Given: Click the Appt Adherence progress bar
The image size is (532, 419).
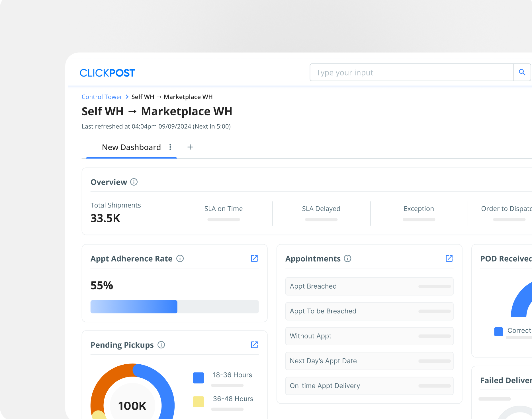Looking at the screenshot, I should click(x=174, y=307).
